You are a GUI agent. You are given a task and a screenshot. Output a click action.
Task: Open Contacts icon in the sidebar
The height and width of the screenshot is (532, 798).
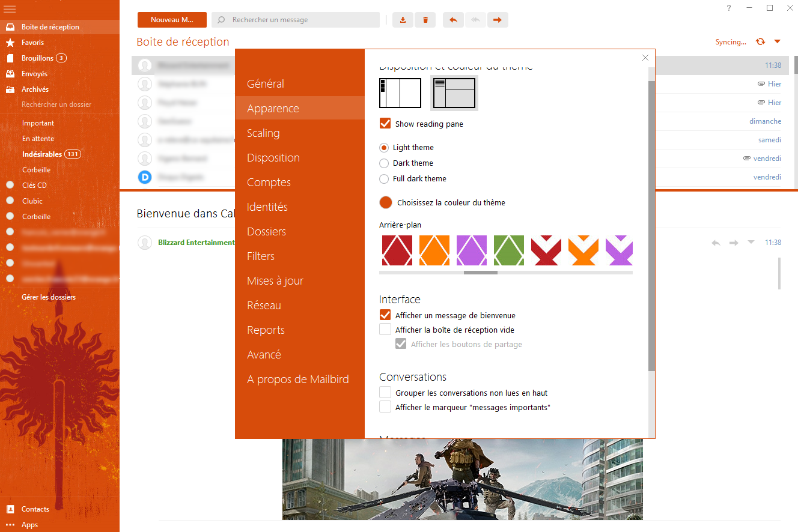[x=10, y=509]
